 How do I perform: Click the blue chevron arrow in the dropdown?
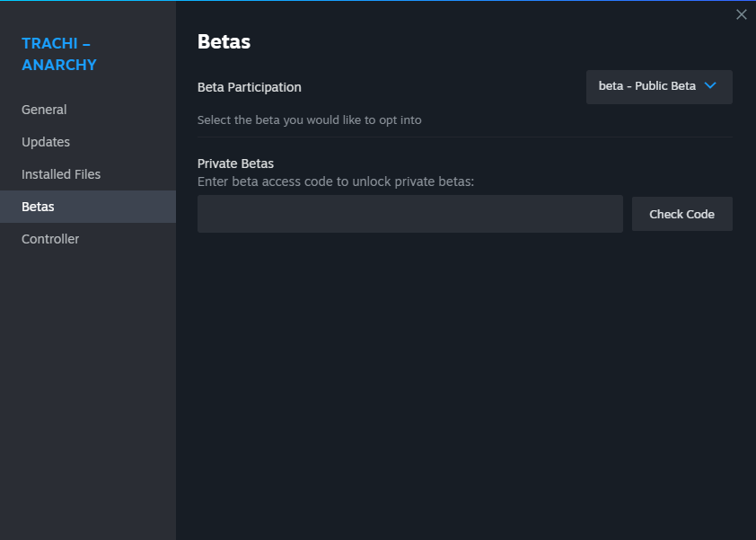coord(709,86)
